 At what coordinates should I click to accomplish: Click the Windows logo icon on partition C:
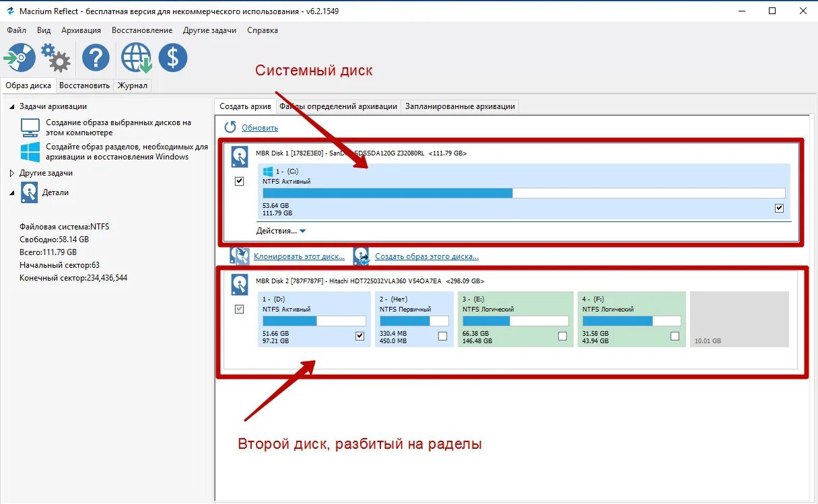pos(268,172)
